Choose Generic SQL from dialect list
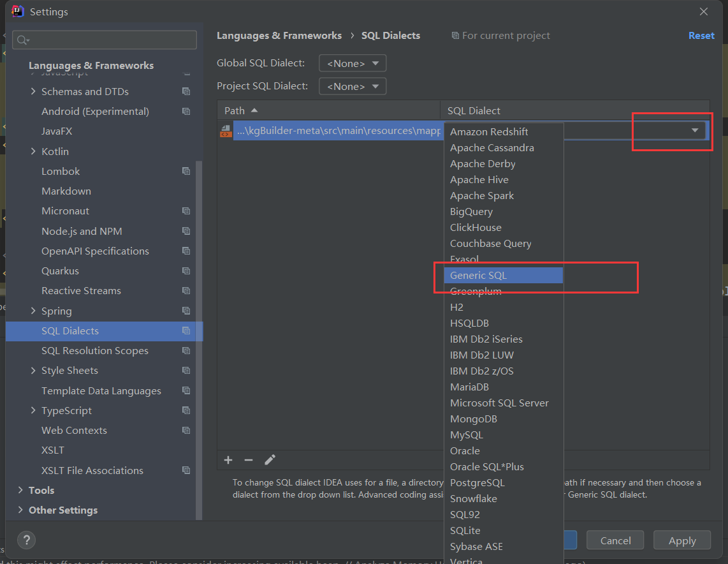 (503, 276)
